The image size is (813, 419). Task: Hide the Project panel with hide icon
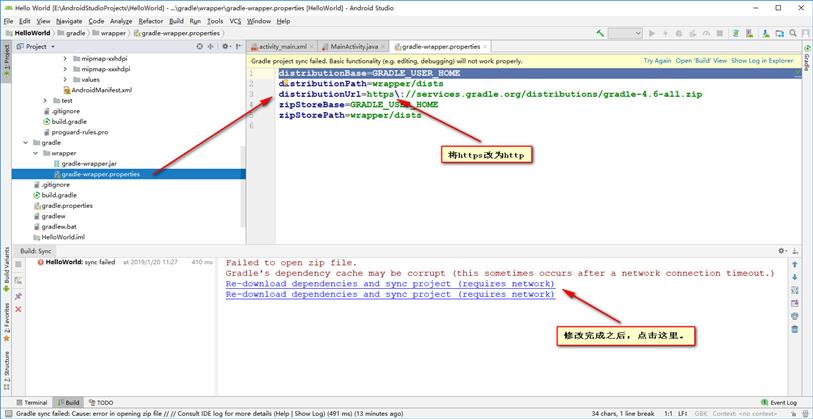239,46
